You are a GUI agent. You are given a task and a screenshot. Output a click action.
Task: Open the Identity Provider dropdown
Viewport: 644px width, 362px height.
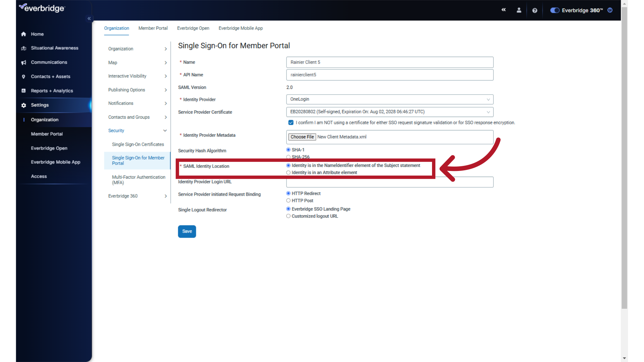(390, 99)
